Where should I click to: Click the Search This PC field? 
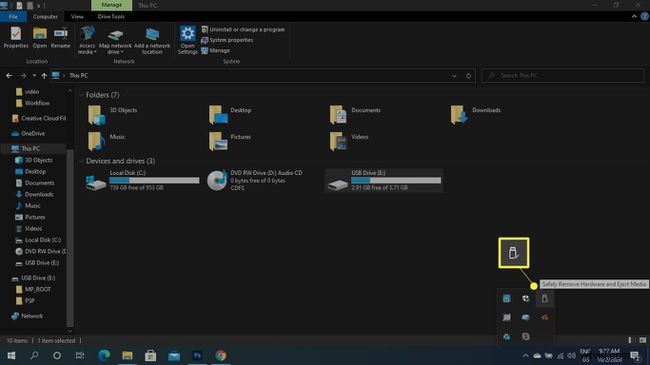[x=563, y=75]
